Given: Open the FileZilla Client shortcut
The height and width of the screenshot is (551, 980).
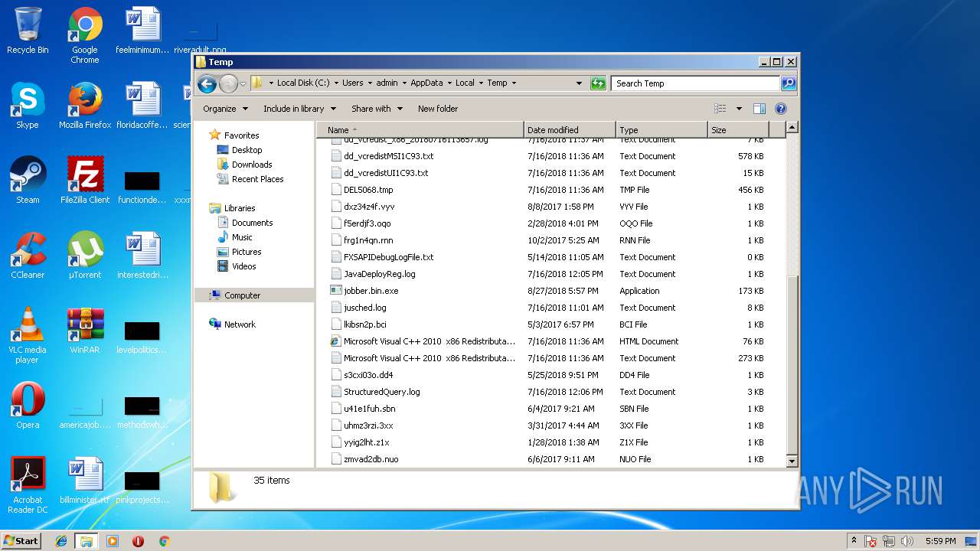Looking at the screenshot, I should pyautogui.click(x=85, y=181).
